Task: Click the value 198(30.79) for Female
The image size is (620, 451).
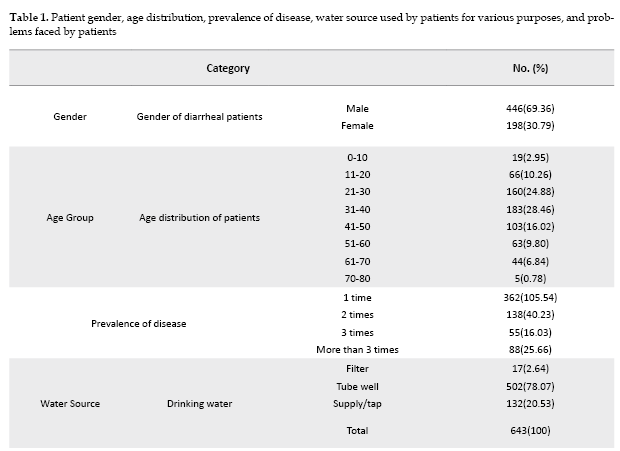Action: click(530, 126)
